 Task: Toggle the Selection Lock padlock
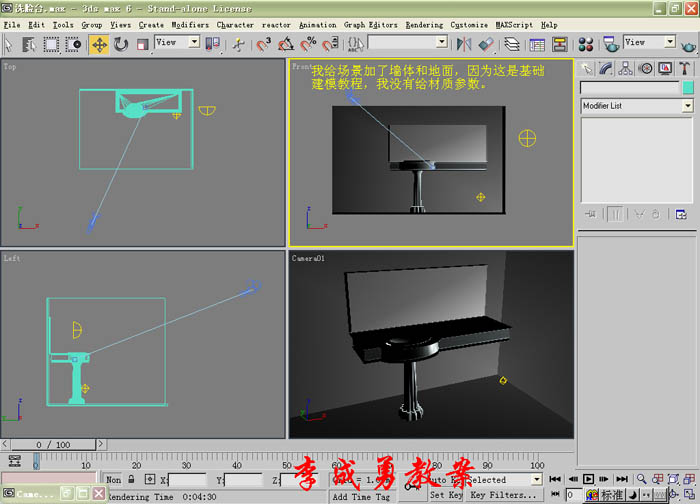click(x=131, y=479)
